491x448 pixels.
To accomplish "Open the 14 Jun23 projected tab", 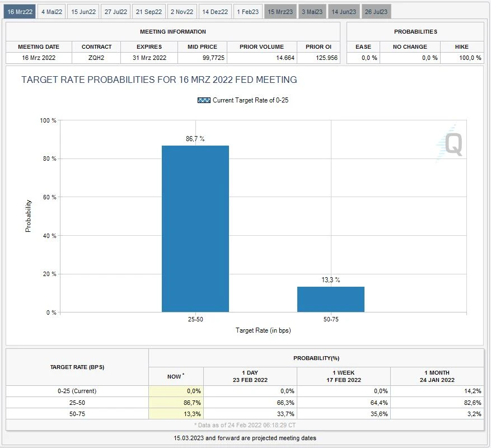I will click(x=343, y=11).
